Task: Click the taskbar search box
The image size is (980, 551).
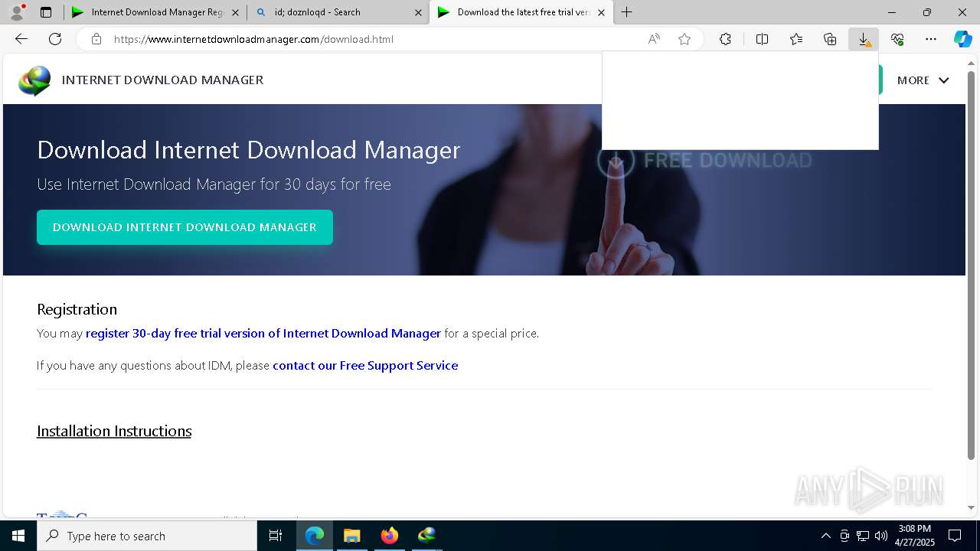Action: click(147, 536)
